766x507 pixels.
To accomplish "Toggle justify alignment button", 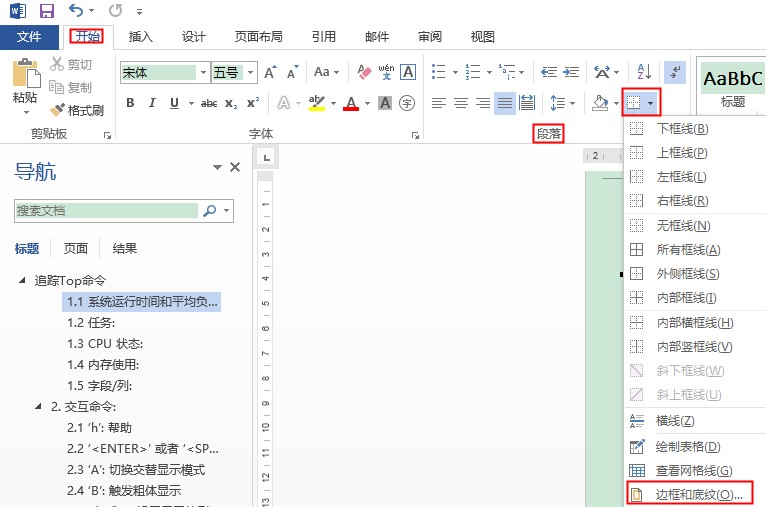I will pos(505,103).
